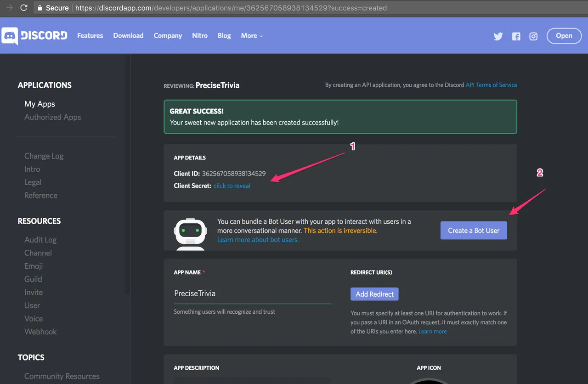Screen dimensions: 588x384
Task: Open Webhook resource in sidebar
Action: click(40, 332)
